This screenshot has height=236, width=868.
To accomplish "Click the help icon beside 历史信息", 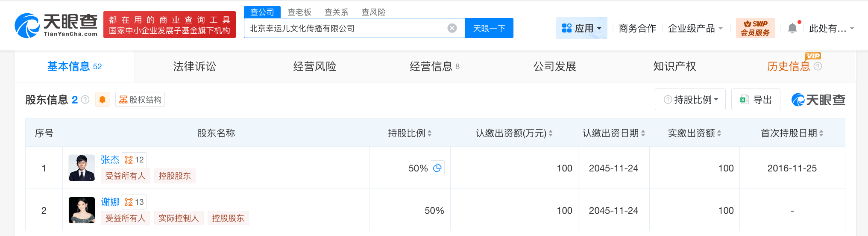I will (818, 66).
